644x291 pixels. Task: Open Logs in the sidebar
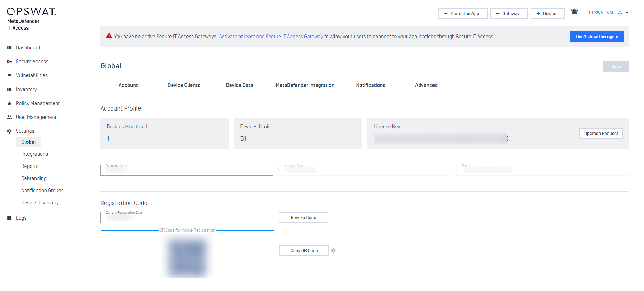pos(21,218)
